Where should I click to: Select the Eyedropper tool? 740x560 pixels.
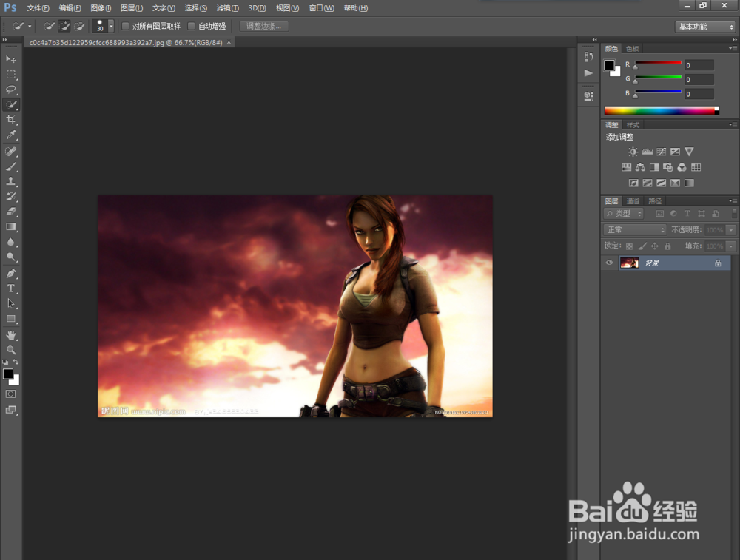coord(11,135)
